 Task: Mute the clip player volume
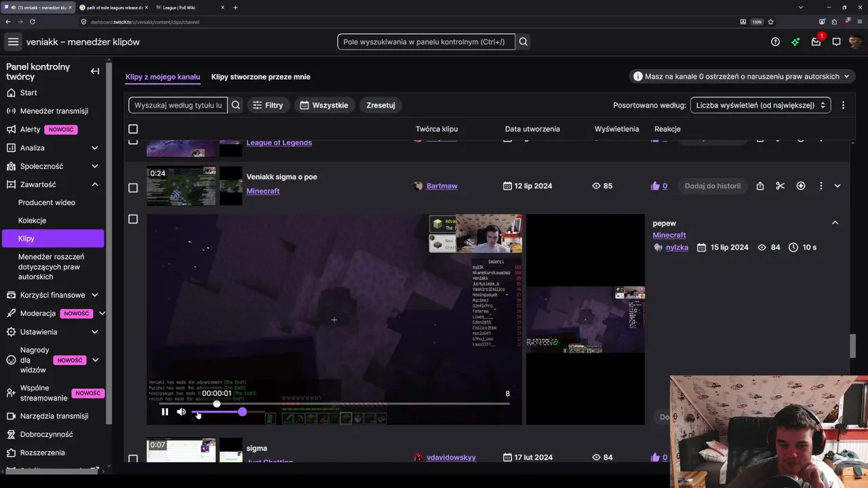pyautogui.click(x=181, y=411)
